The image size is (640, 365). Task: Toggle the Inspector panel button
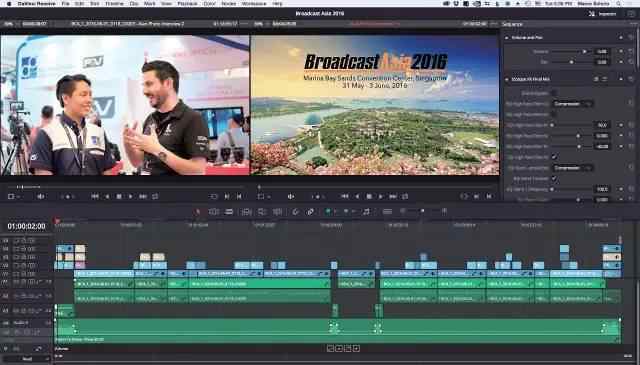(x=603, y=13)
